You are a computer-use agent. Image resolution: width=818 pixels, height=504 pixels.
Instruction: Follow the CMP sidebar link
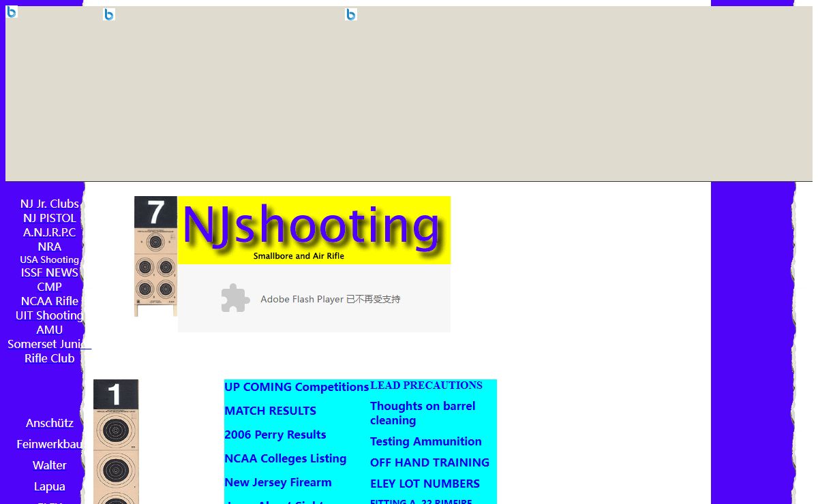coord(49,287)
